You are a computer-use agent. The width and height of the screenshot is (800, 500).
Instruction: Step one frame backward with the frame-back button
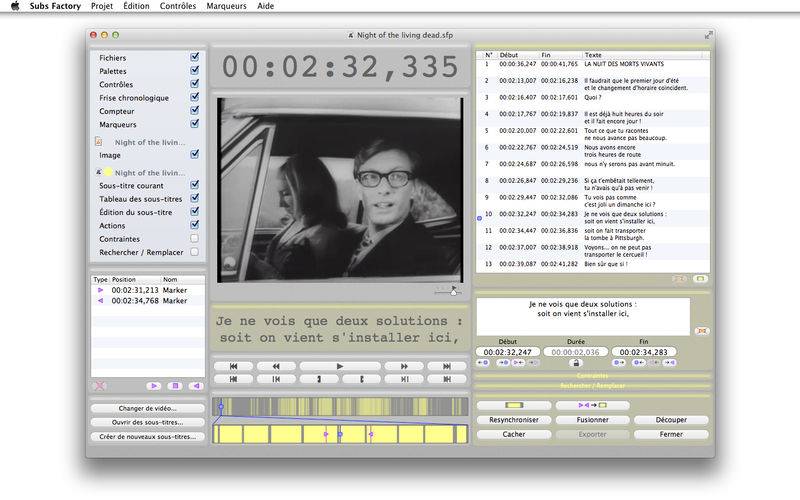click(x=276, y=379)
